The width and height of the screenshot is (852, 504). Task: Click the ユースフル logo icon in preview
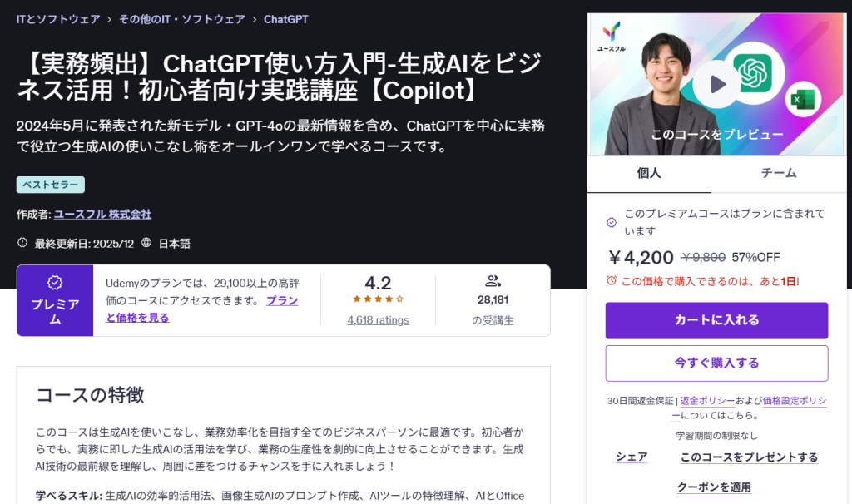coord(612,33)
